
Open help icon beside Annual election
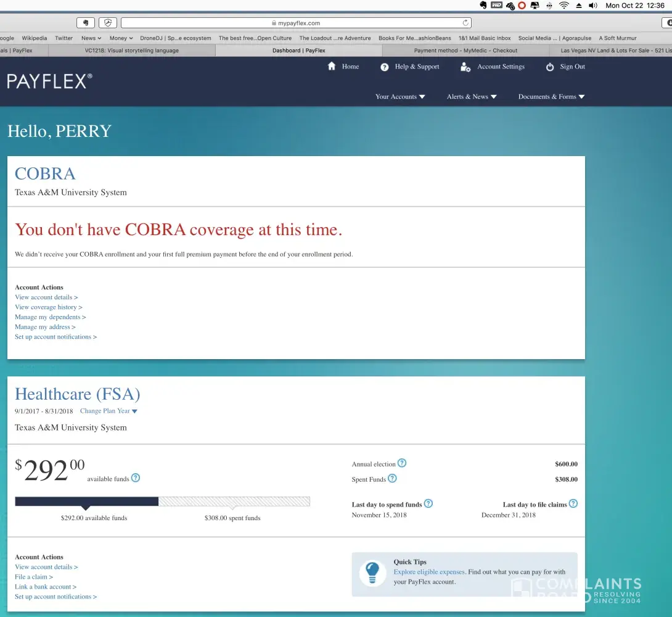click(x=401, y=463)
